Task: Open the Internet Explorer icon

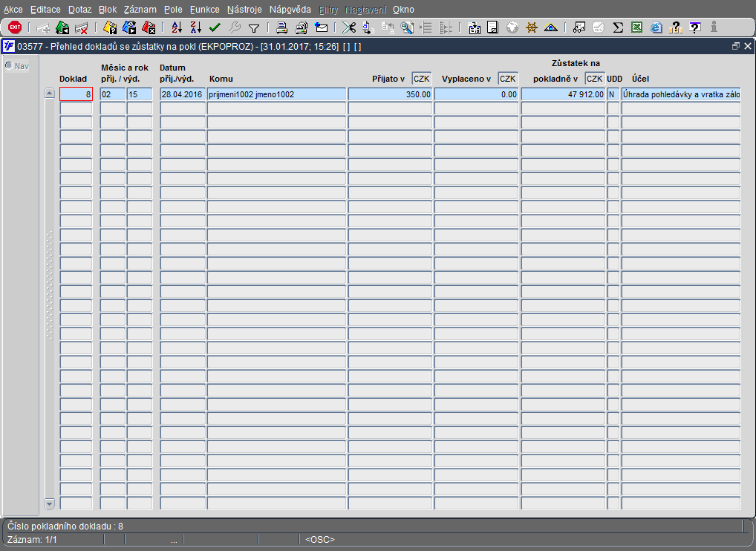Action: pyautogui.click(x=656, y=27)
